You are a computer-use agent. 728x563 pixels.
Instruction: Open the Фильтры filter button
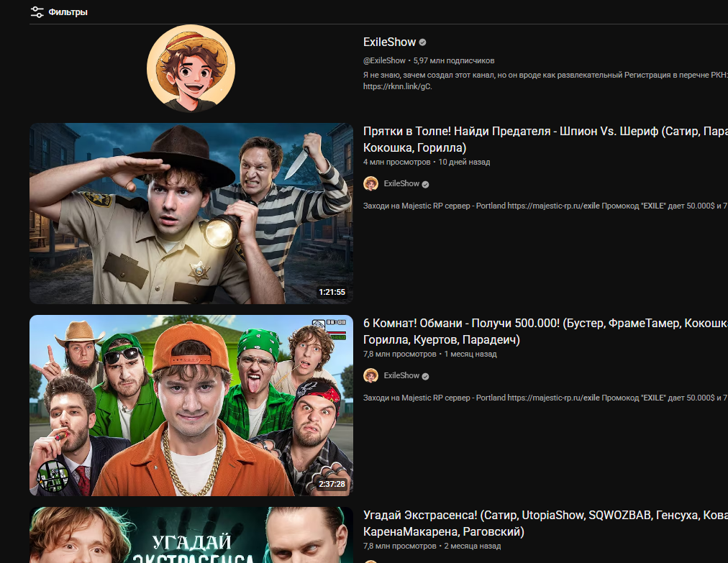coord(59,12)
